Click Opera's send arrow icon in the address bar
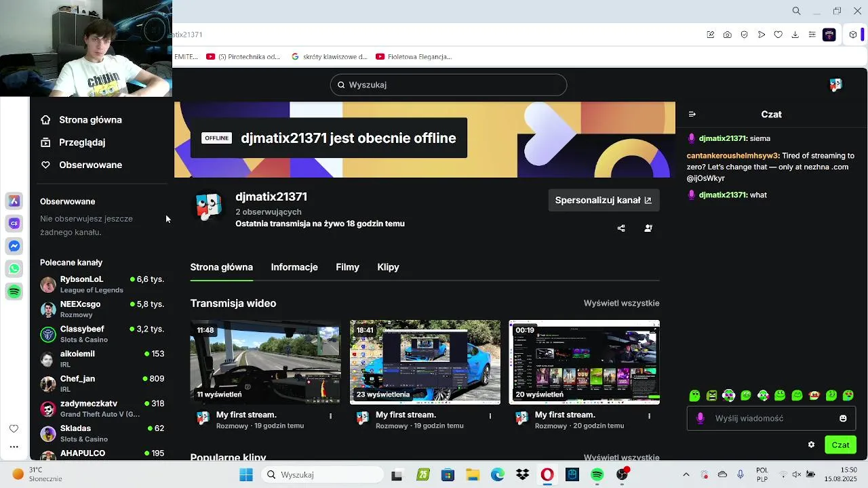This screenshot has height=488, width=868. coord(762,35)
